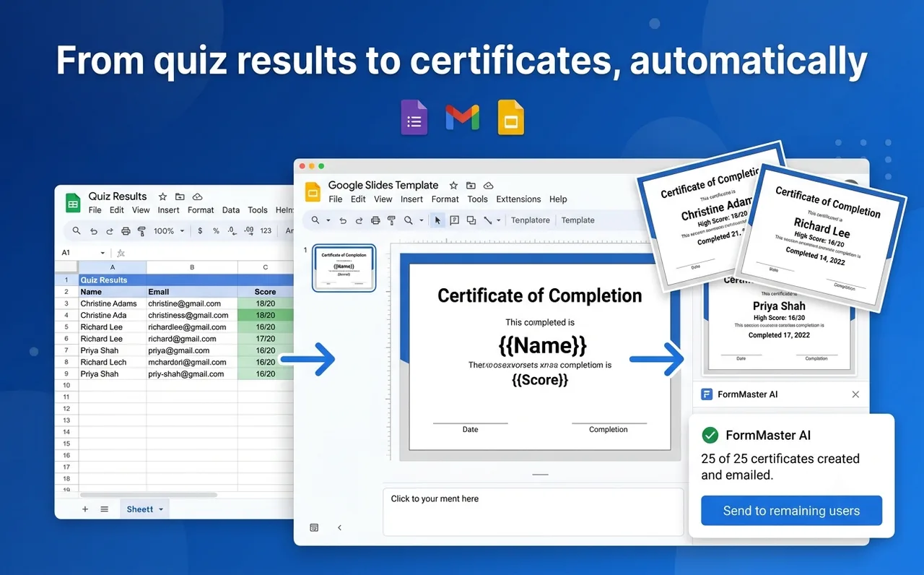
Task: Click move-to-folder icon beside Quiz Results title
Action: coord(180,196)
